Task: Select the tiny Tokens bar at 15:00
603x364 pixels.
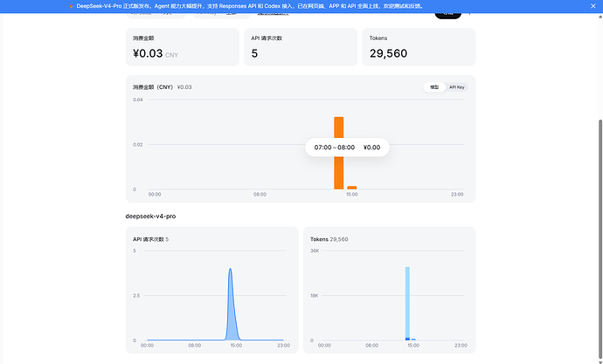Action: (413, 340)
